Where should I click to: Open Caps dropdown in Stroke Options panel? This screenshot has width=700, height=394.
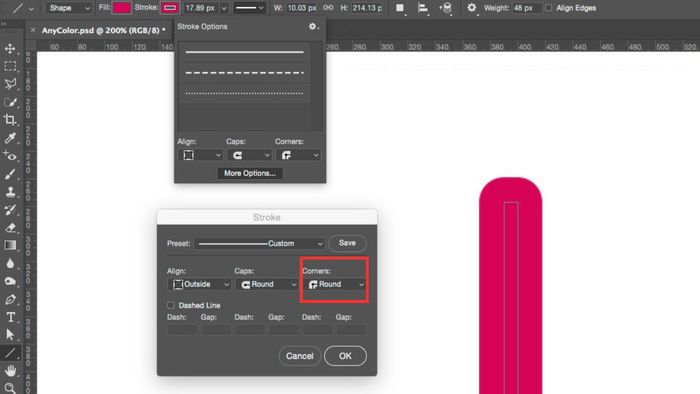(249, 155)
